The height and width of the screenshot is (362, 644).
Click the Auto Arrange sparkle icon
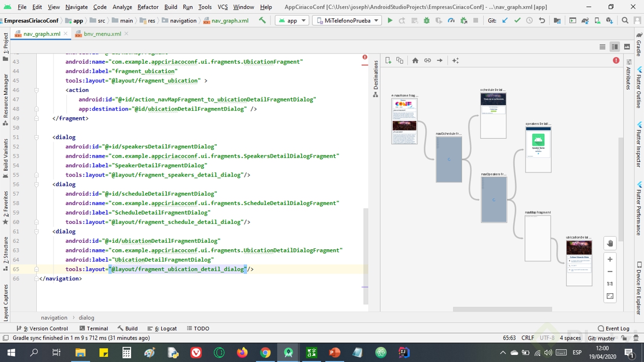coord(455,61)
